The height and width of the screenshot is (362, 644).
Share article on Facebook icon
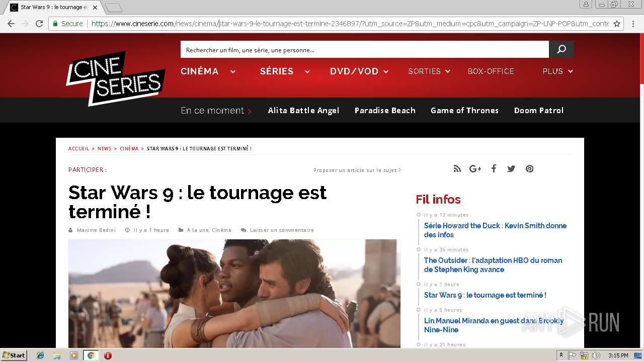pos(494,169)
